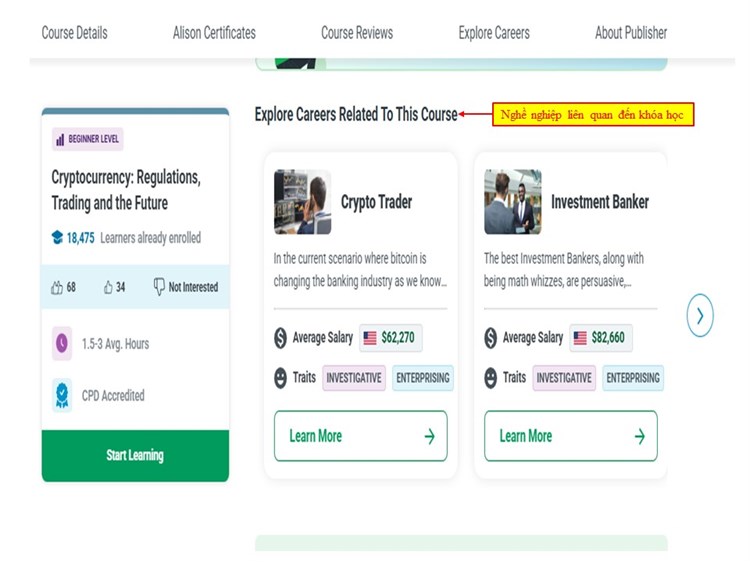Open the Crypto Trader career title link

pyautogui.click(x=376, y=202)
